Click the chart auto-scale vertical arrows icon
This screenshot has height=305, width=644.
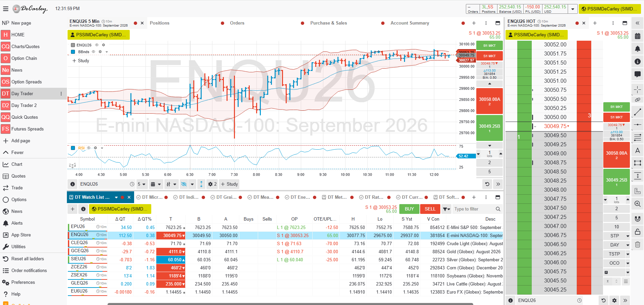(x=201, y=184)
